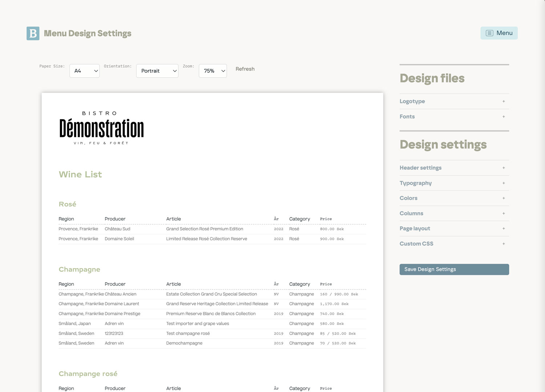Open the Paper Size dropdown
This screenshot has height=392, width=545.
85,71
